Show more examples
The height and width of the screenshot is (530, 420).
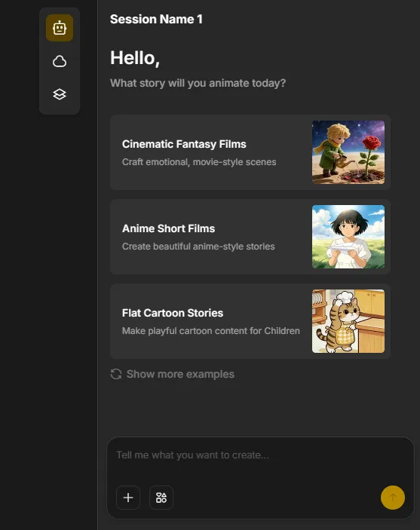[180, 374]
